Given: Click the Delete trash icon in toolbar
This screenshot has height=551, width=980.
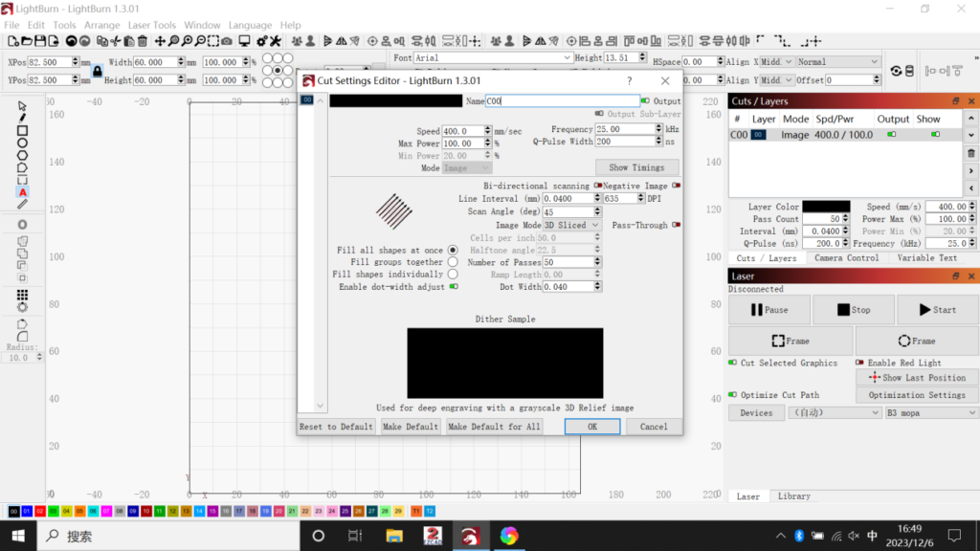Looking at the screenshot, I should point(143,41).
